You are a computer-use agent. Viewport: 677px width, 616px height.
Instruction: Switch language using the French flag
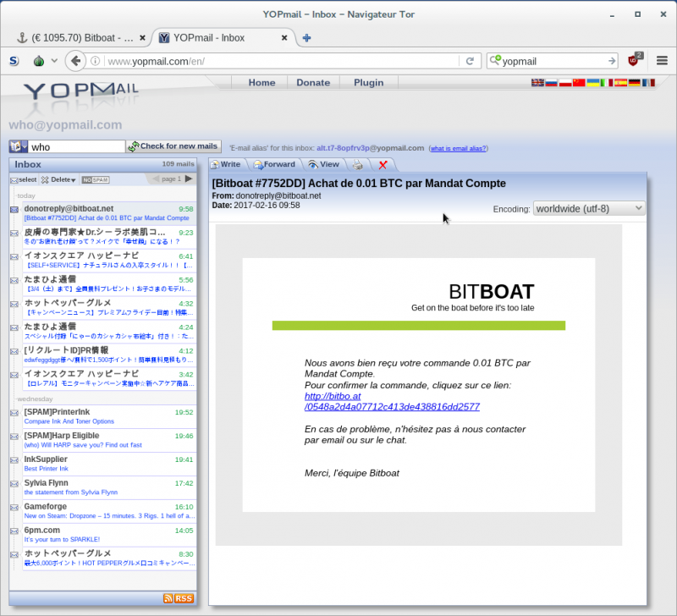coord(648,82)
